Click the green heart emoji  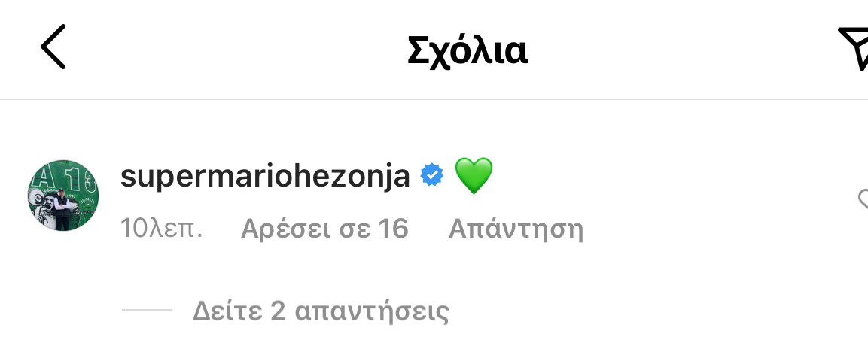[474, 175]
